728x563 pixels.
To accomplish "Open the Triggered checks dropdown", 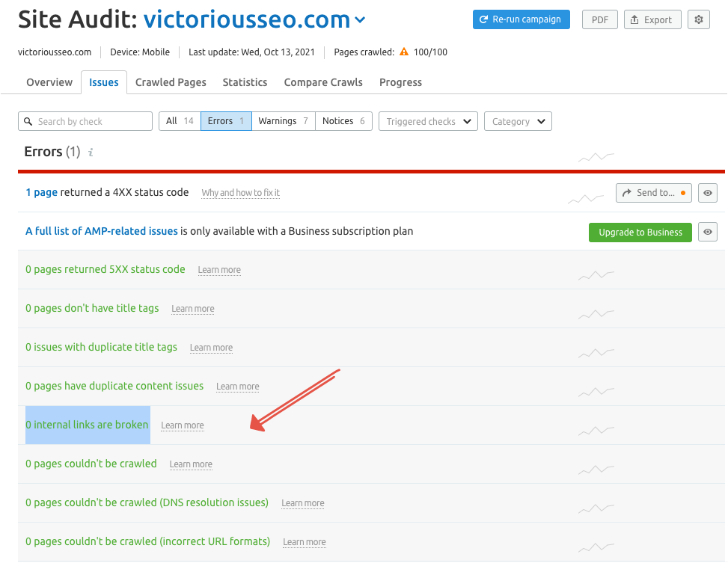I will [428, 121].
